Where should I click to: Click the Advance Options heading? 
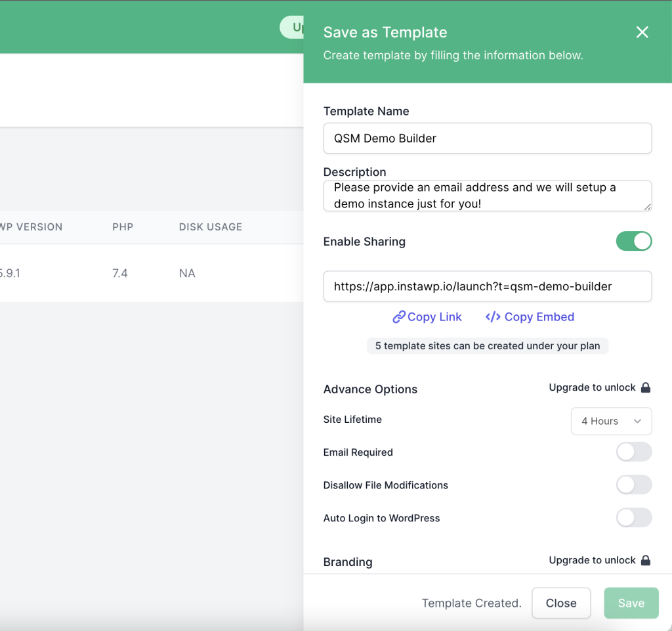pyautogui.click(x=370, y=389)
